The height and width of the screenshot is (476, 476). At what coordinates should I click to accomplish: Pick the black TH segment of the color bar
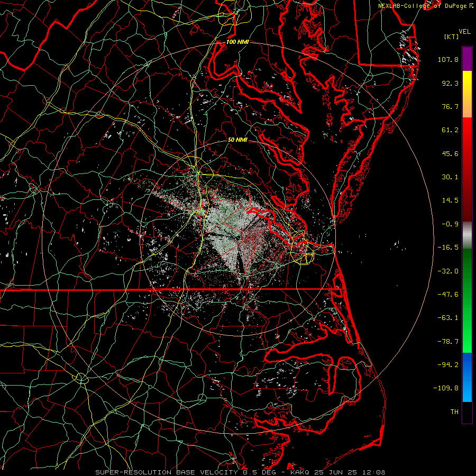click(x=467, y=413)
